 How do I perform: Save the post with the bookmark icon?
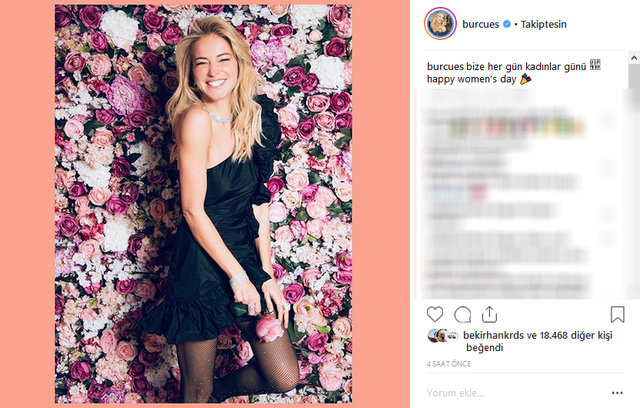[617, 314]
